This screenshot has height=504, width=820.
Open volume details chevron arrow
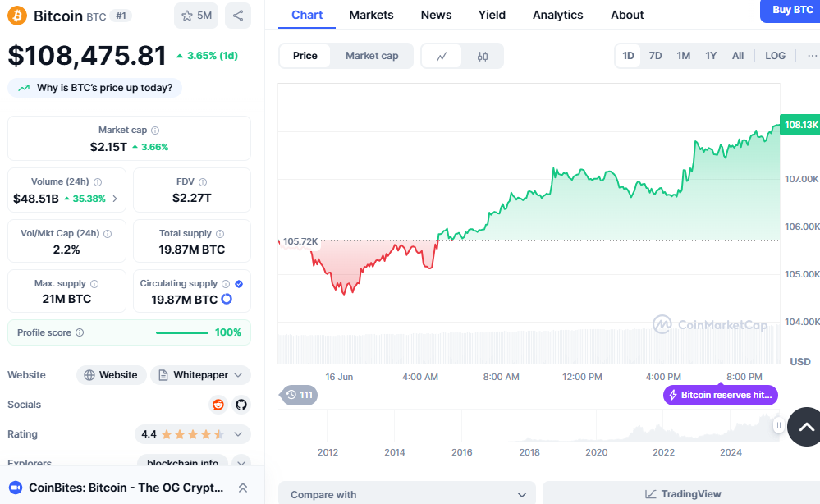click(x=115, y=199)
